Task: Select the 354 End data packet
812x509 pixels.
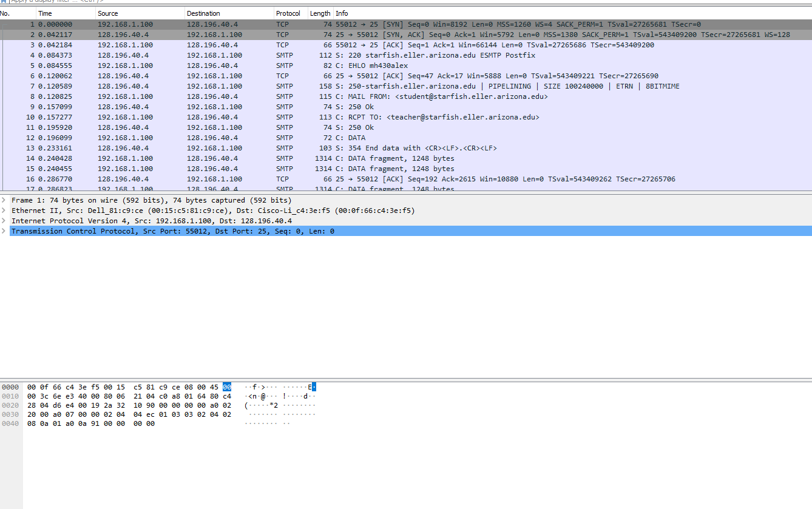Action: pos(243,147)
